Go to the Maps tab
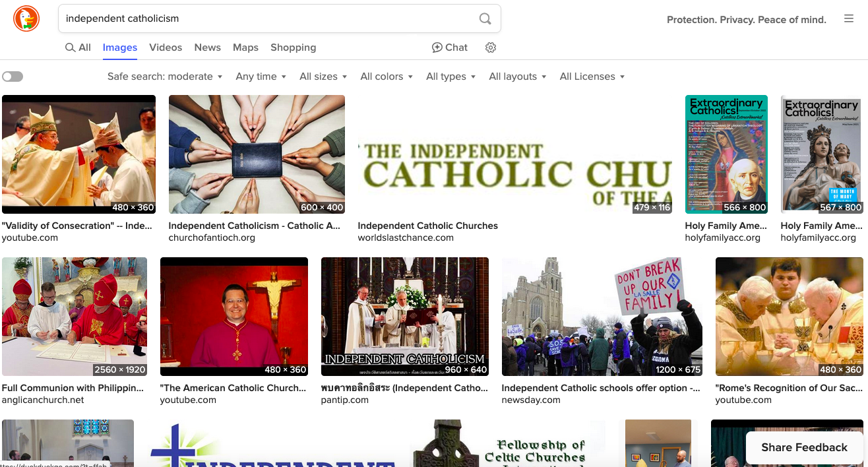 click(x=245, y=47)
